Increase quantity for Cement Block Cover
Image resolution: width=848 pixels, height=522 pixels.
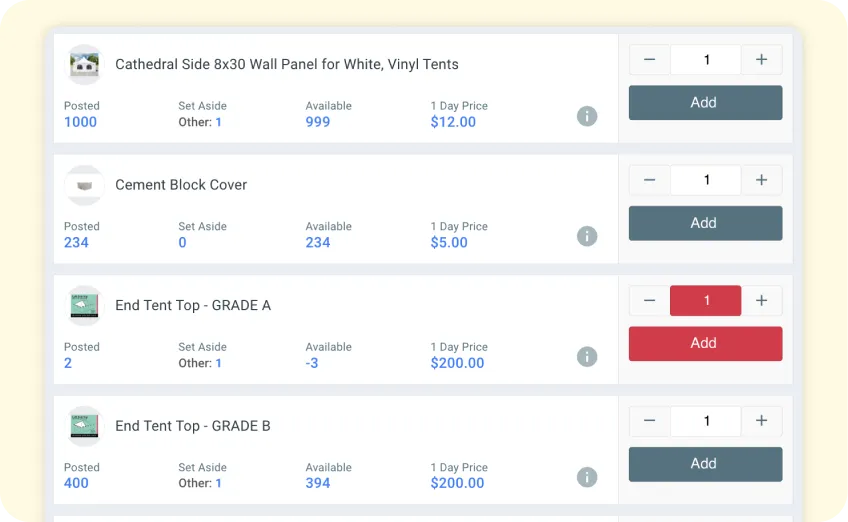(x=762, y=180)
